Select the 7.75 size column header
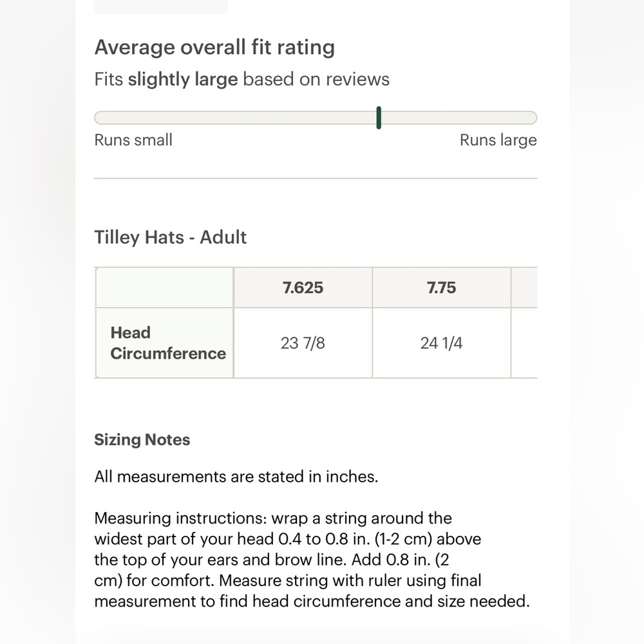Screen dimensions: 644x644 tap(442, 287)
